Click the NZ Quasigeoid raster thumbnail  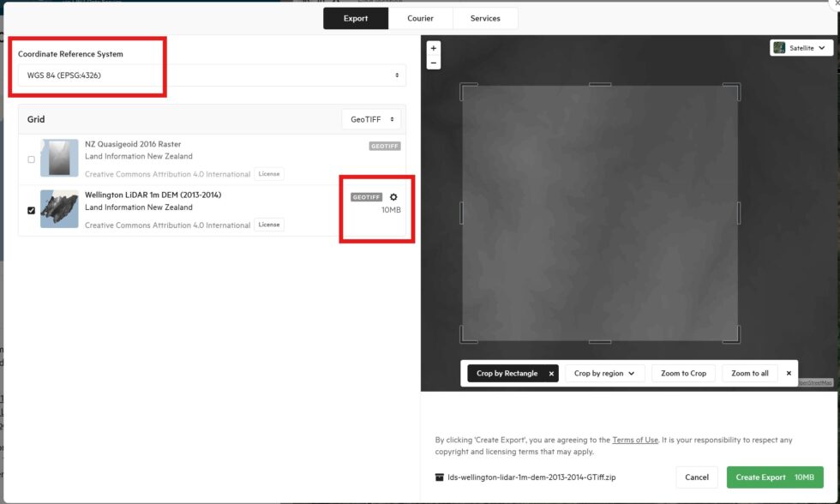[59, 158]
